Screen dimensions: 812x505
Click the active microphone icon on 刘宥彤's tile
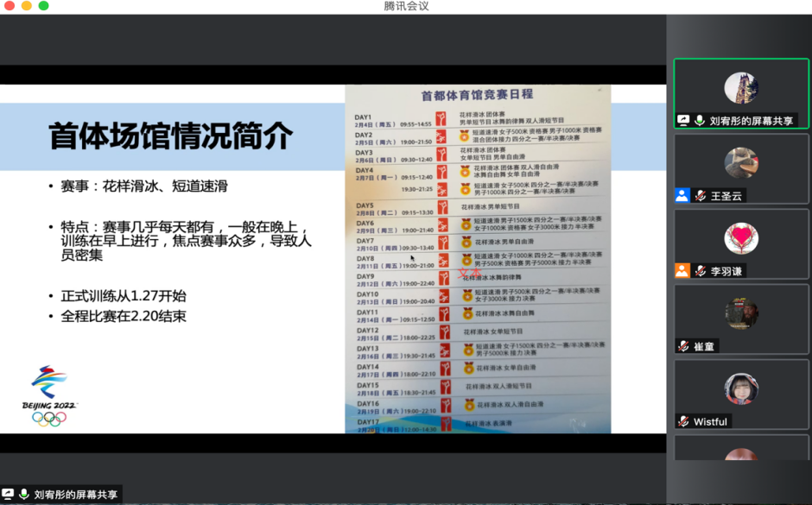tap(700, 121)
